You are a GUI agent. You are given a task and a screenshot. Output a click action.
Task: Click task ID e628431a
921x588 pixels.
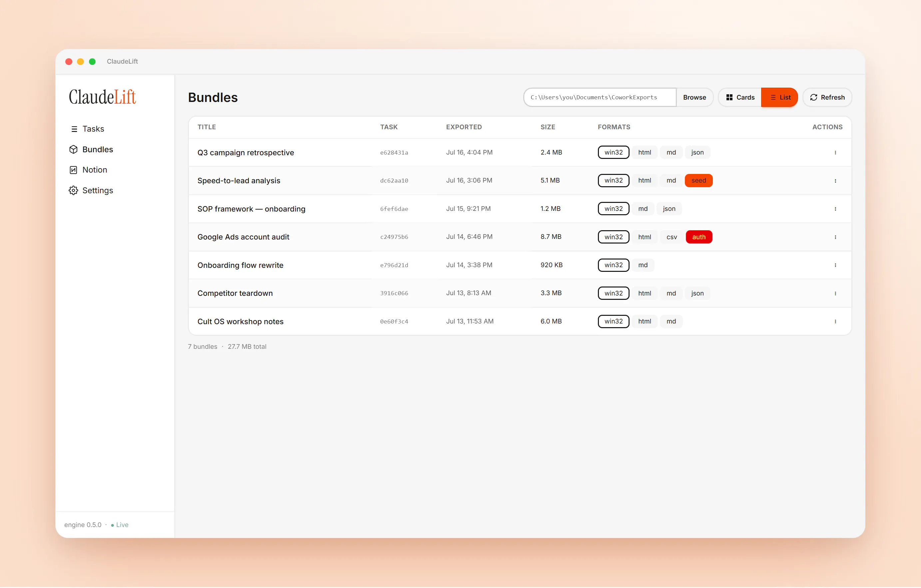(x=394, y=153)
